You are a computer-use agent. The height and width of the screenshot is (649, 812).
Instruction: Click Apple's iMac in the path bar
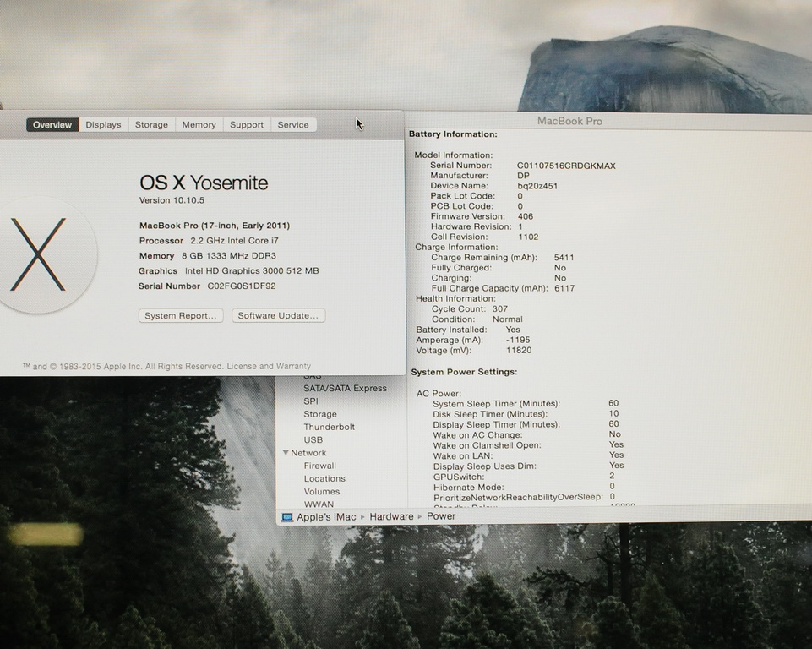coord(326,517)
